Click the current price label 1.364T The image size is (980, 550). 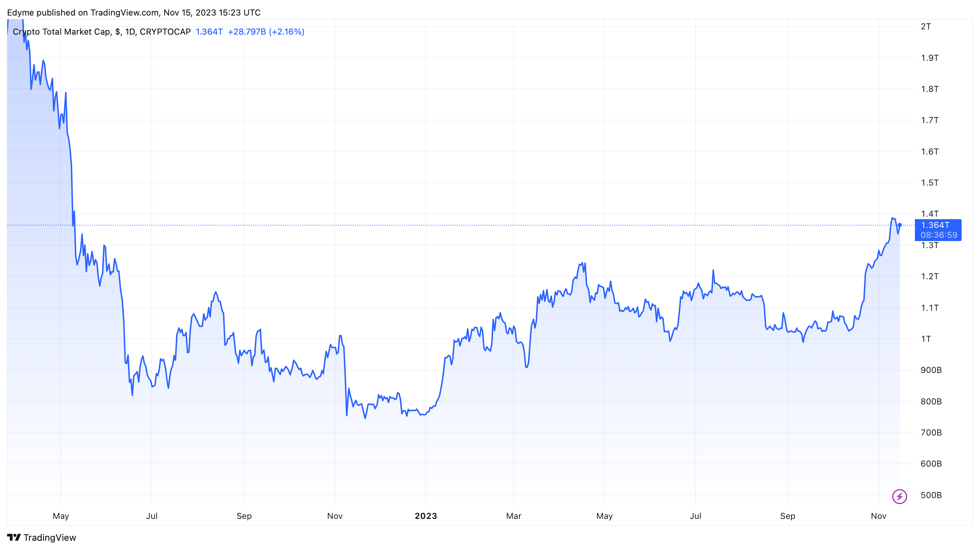(x=935, y=225)
